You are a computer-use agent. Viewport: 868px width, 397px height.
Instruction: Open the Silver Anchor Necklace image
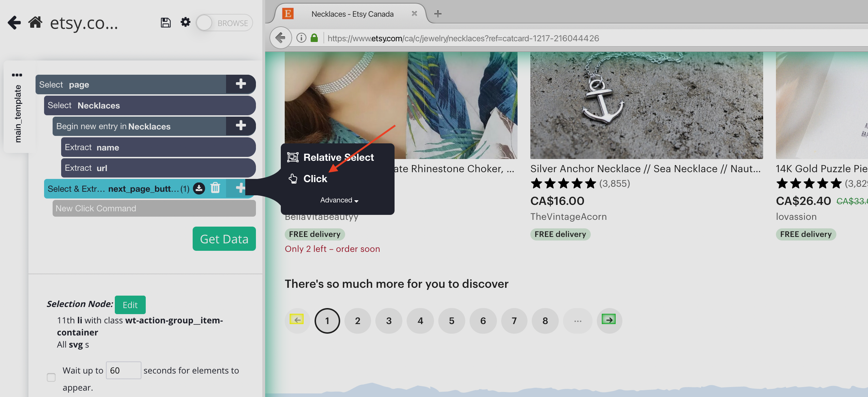(647, 105)
